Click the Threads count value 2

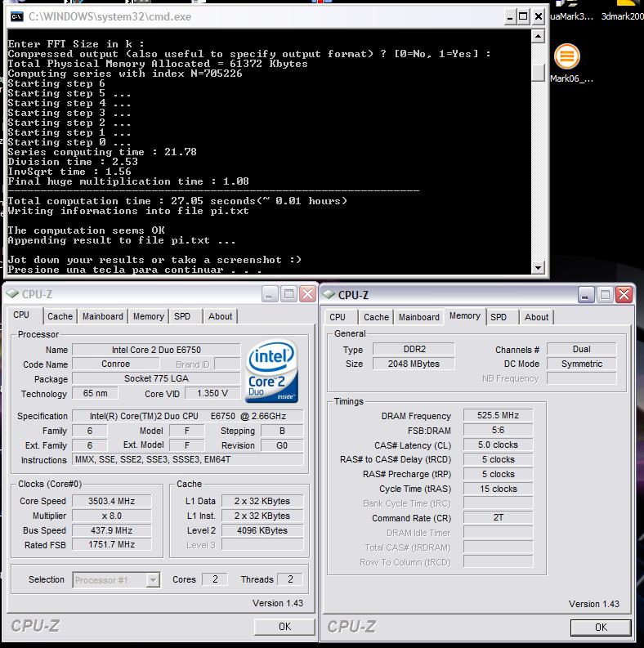290,579
